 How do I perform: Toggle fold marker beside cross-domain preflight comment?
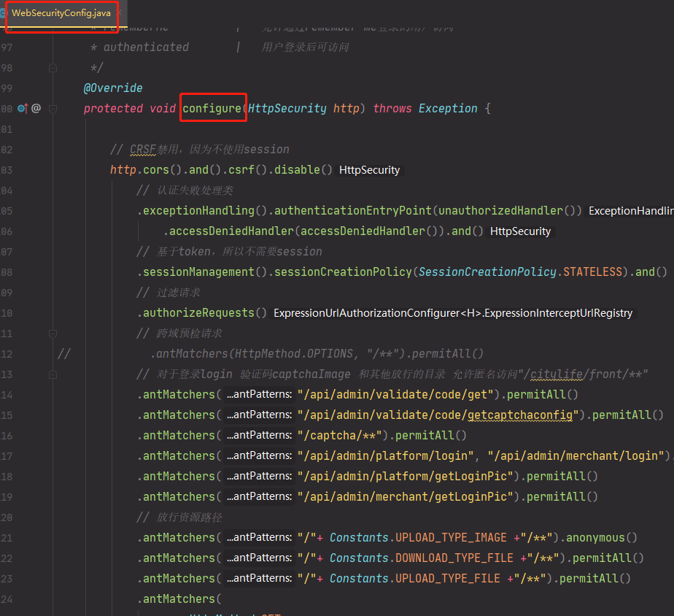[53, 334]
